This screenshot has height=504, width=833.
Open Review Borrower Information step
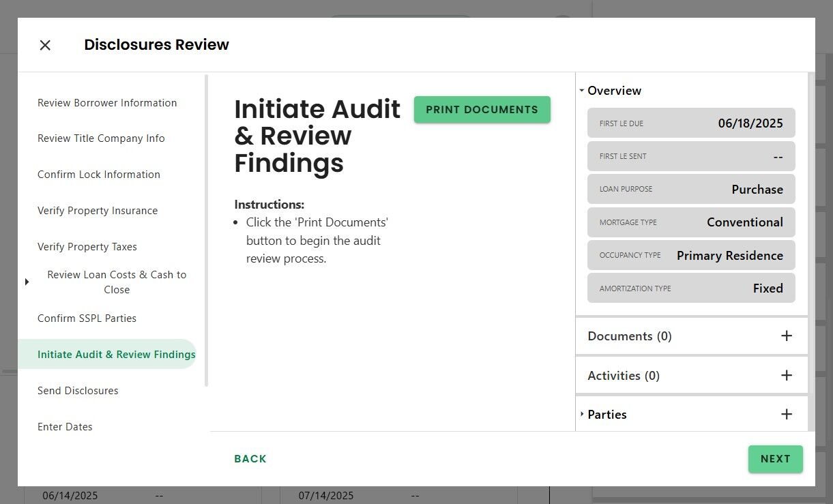coord(107,103)
